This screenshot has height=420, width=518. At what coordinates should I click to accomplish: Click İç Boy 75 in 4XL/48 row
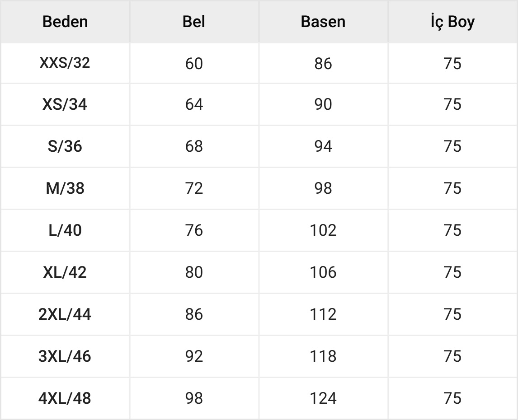452,398
